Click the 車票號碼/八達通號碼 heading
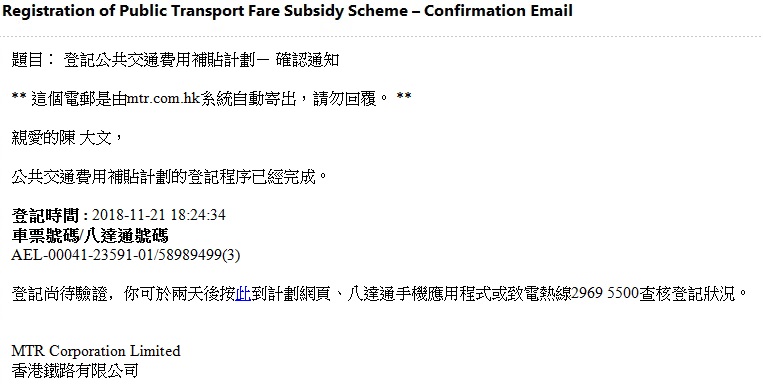This screenshot has height=388, width=763. point(90,236)
